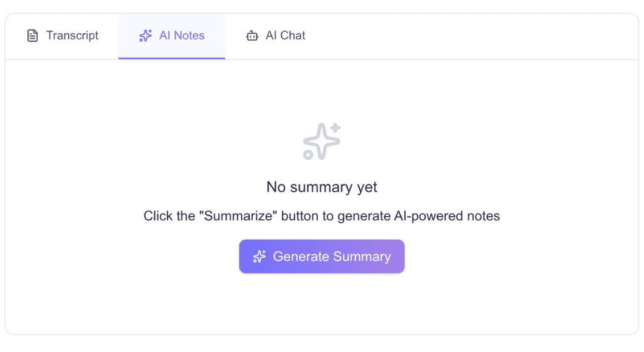This screenshot has width=644, height=352.
Task: Click the empty panel area left of the sparkle icon
Action: click(x=152, y=141)
